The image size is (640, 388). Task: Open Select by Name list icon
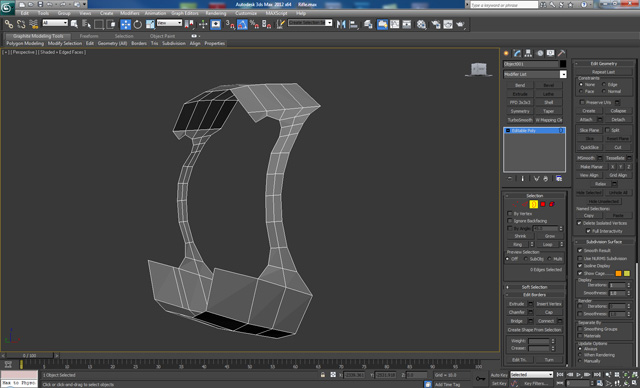(x=87, y=24)
